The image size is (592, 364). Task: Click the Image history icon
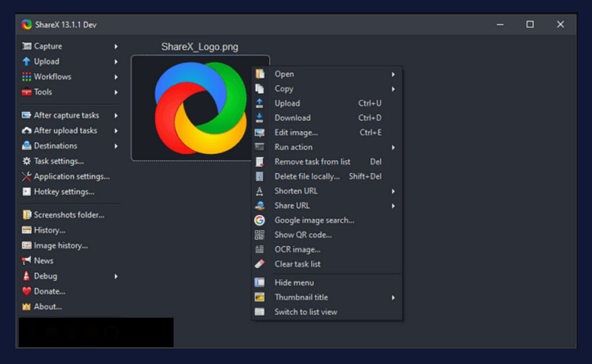(27, 246)
